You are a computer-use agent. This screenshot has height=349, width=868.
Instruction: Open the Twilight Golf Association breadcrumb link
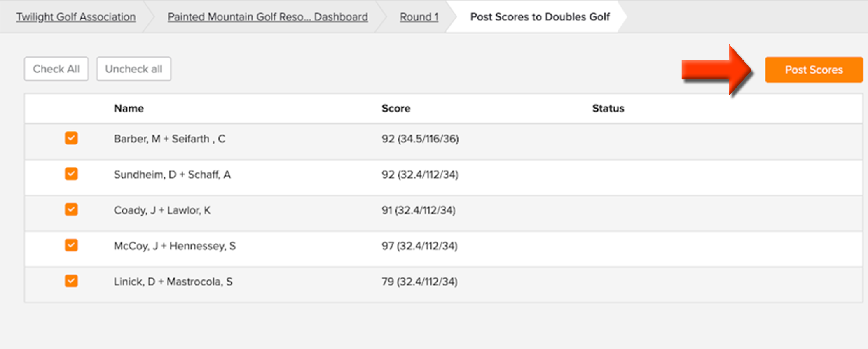tap(76, 17)
